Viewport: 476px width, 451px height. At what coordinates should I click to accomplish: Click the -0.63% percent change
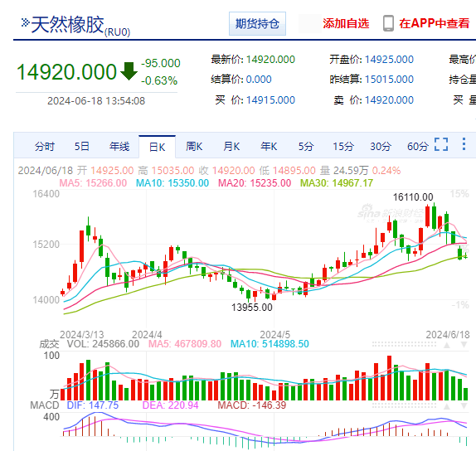pos(159,80)
